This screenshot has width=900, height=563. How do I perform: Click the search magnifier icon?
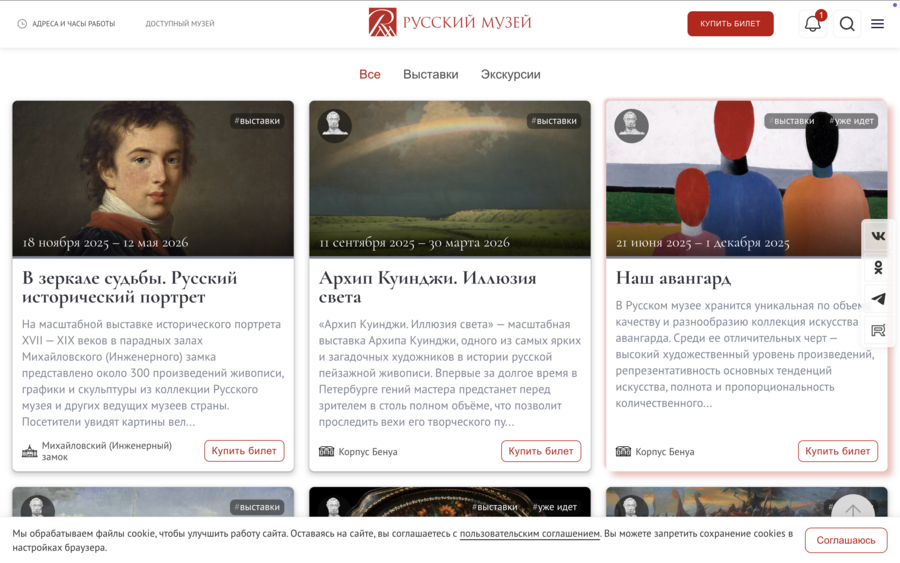tap(847, 24)
